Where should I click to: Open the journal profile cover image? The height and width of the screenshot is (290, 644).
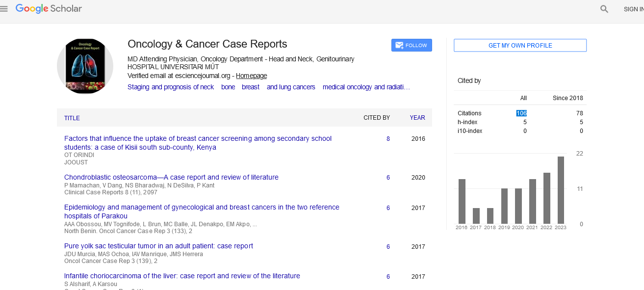[85, 66]
